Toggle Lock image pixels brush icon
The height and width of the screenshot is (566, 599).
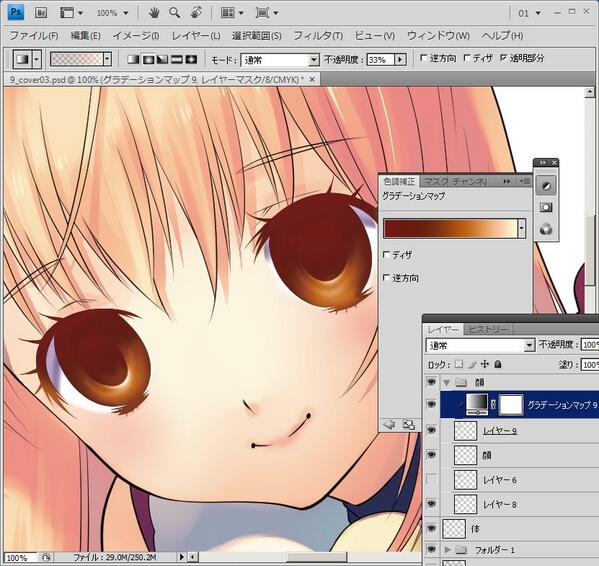[x=472, y=364]
